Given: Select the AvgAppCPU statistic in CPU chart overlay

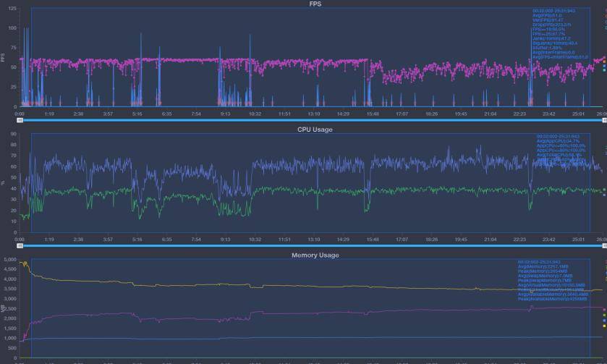Looking at the screenshot, I should tap(558, 140).
